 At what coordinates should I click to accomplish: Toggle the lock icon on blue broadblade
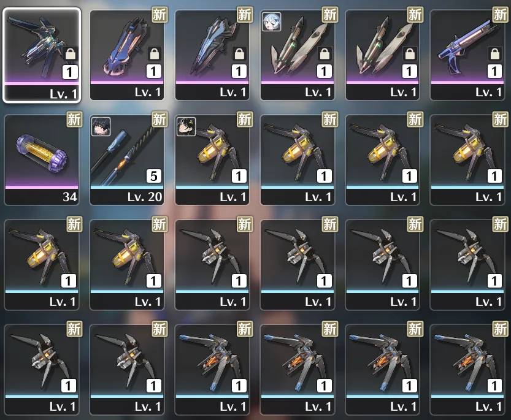click(x=239, y=53)
